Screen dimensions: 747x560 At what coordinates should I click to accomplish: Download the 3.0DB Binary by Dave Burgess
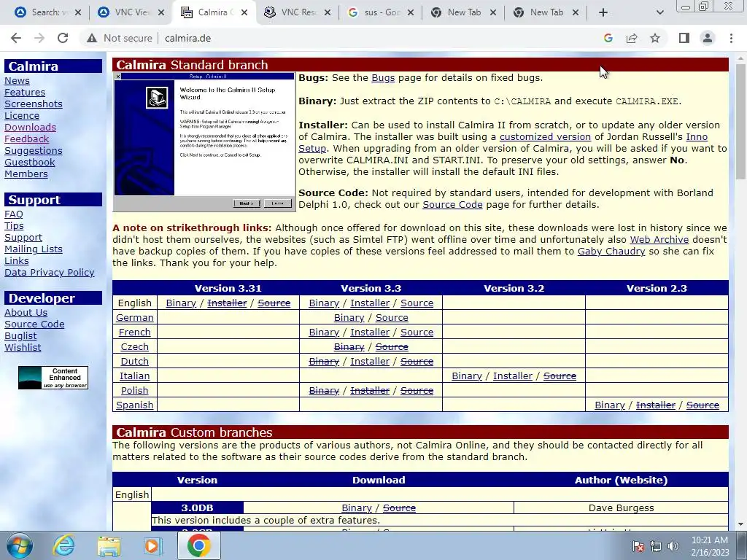pos(356,508)
